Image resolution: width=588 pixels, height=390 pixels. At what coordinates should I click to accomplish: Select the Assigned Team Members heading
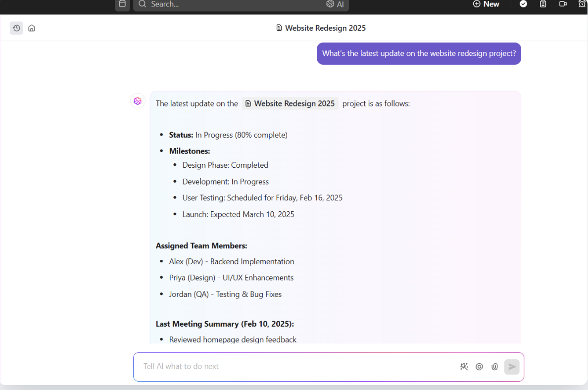click(x=201, y=246)
